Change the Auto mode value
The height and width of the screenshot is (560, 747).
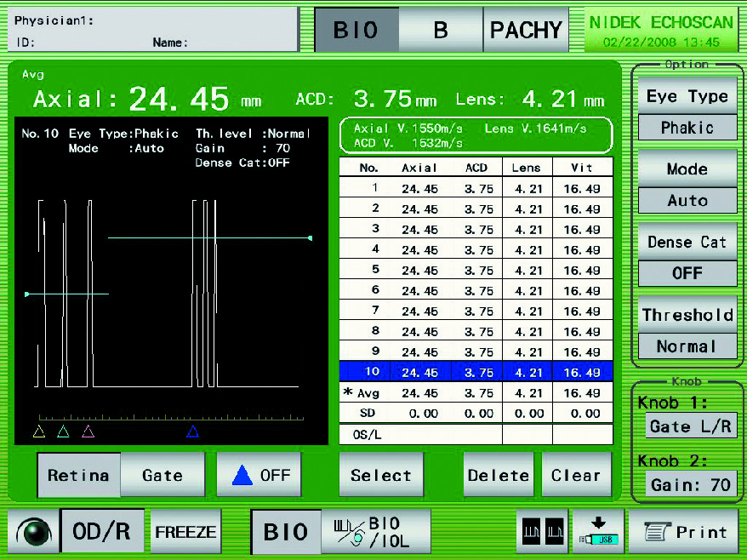[x=687, y=200]
